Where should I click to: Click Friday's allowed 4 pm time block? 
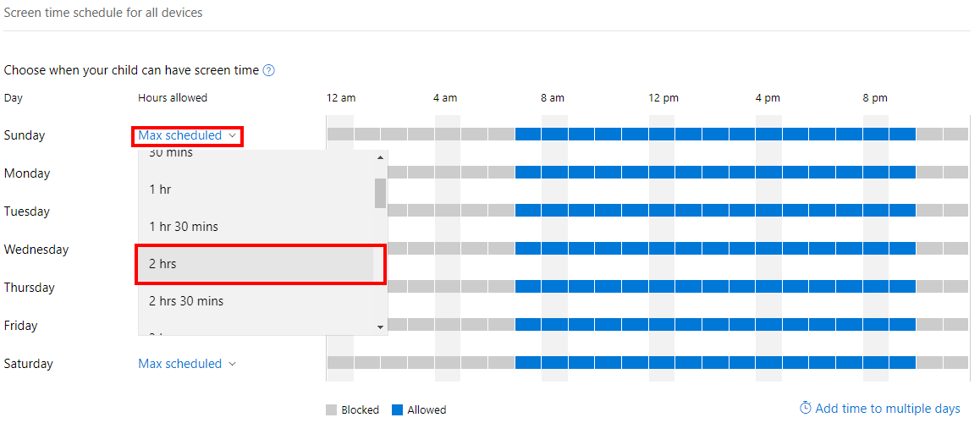[768, 324]
